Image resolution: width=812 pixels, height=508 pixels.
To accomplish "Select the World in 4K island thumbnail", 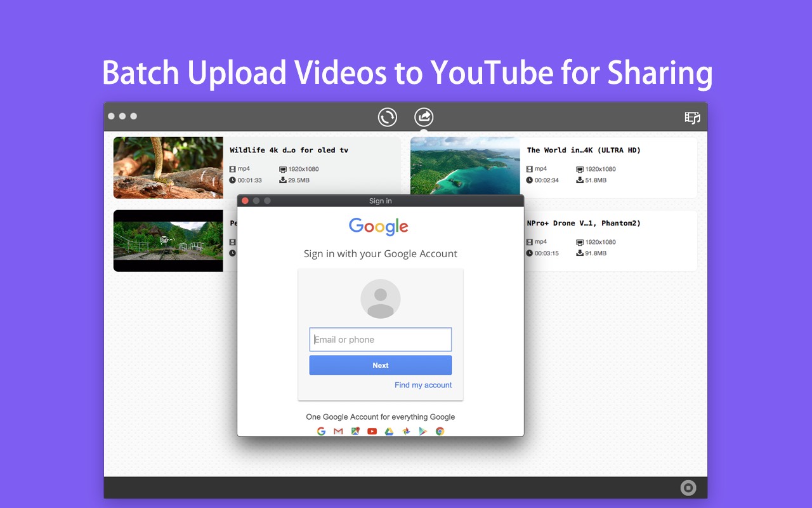I will (465, 166).
